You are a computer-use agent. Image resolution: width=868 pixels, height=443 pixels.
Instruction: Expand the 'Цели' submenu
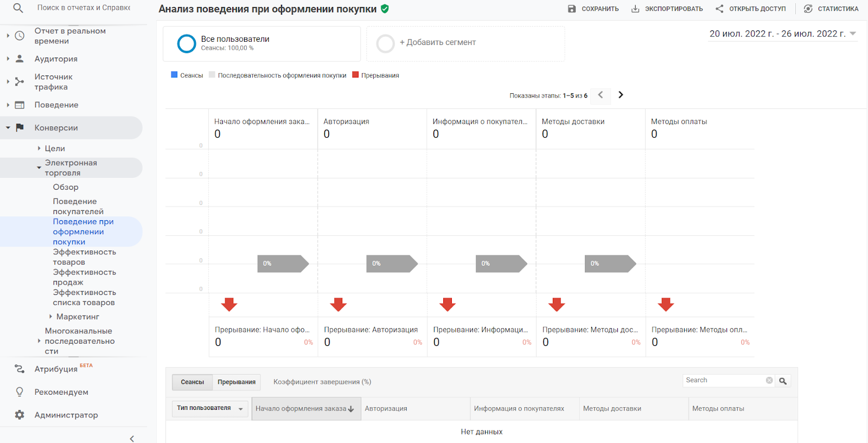point(39,148)
